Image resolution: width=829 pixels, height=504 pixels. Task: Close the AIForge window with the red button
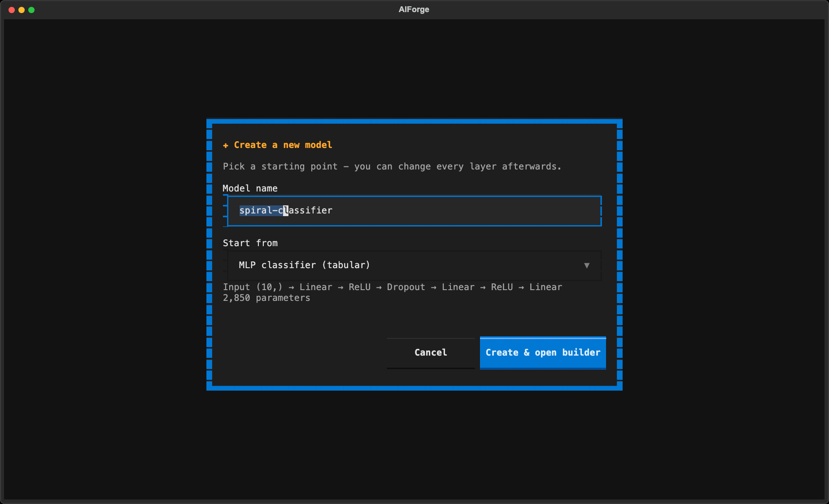click(12, 10)
